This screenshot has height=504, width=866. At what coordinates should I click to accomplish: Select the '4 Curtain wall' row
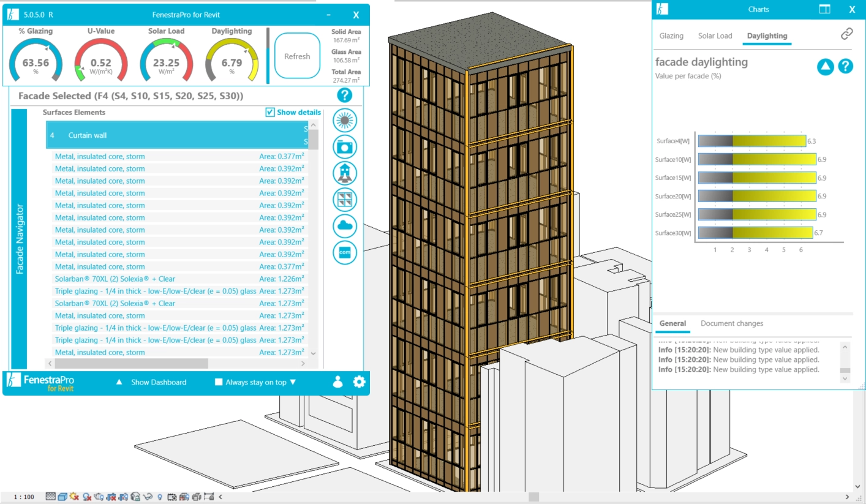coord(178,135)
